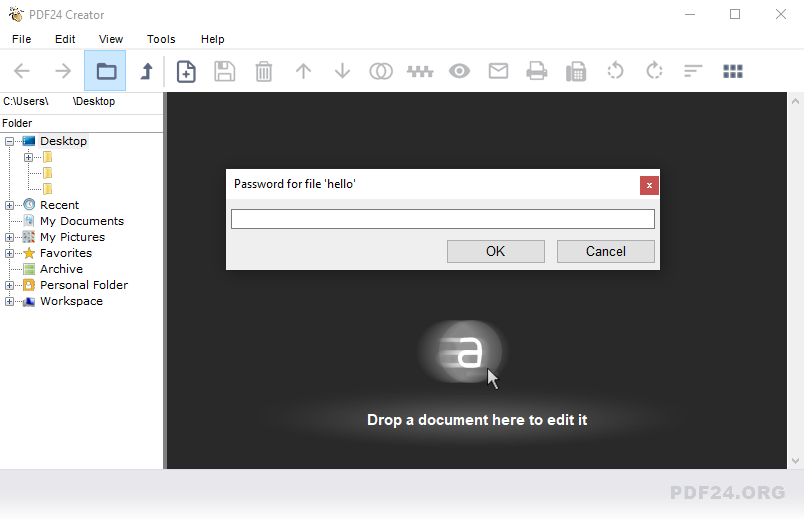Click the green Archive icon in the tree

[x=29, y=269]
